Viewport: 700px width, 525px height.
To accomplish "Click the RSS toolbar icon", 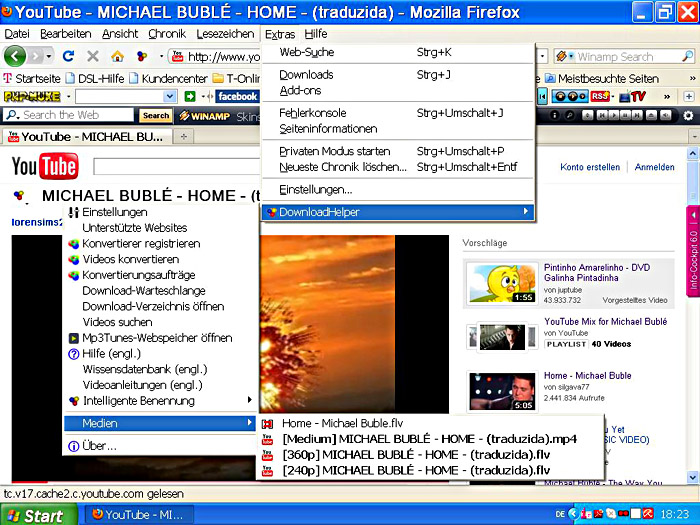I will pos(600,96).
